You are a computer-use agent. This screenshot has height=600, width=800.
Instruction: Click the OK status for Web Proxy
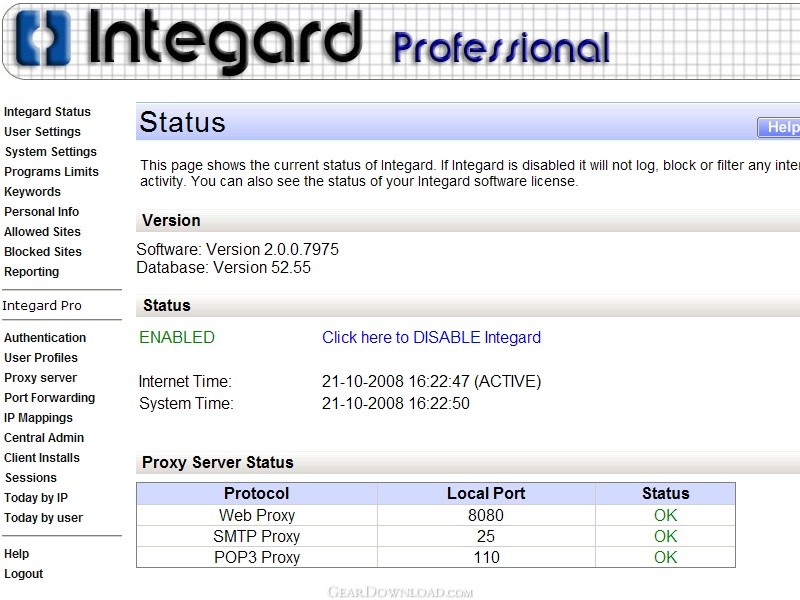[665, 515]
